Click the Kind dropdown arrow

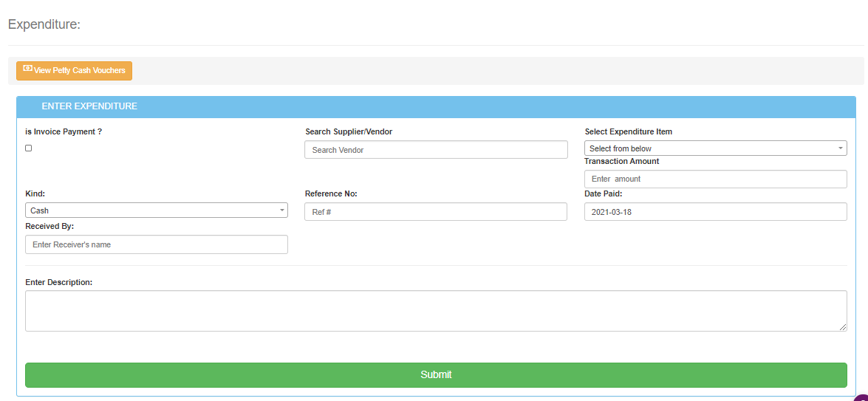[x=281, y=210]
